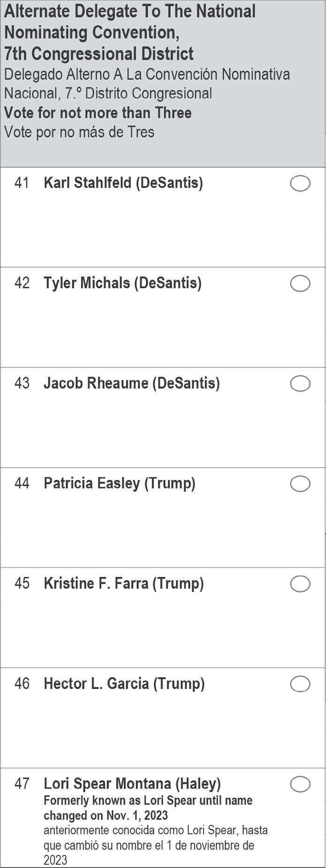Click the Hector L. Garcia (Trump) name
326x868 pixels.
point(124,683)
